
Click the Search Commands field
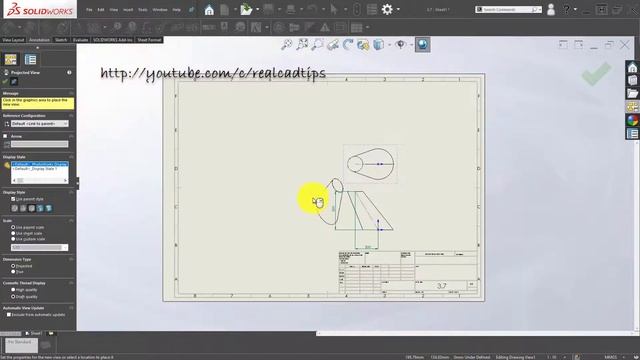coord(509,9)
